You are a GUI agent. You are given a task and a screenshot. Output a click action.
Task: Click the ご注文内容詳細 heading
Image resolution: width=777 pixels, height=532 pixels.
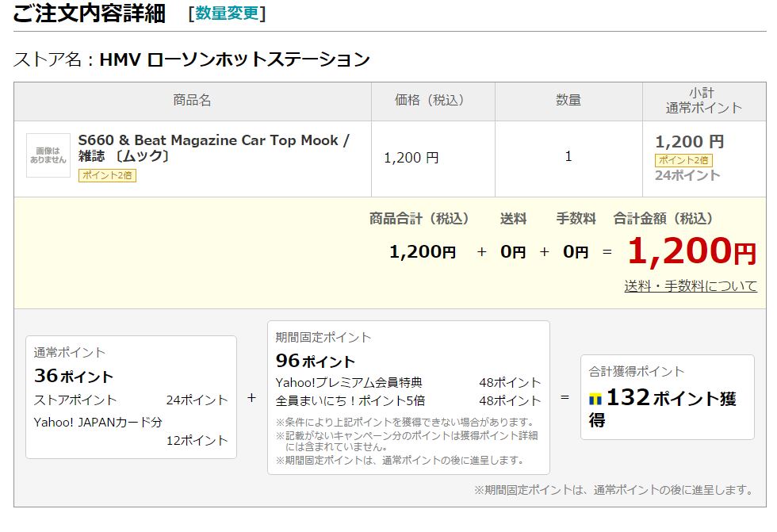(x=89, y=13)
